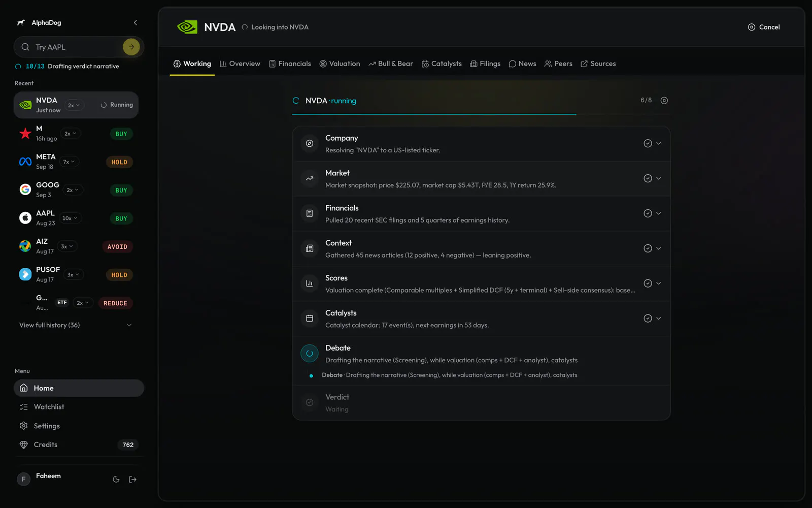Click the REDUCE verdict badge
Viewport: 812px width, 508px height.
click(x=115, y=303)
